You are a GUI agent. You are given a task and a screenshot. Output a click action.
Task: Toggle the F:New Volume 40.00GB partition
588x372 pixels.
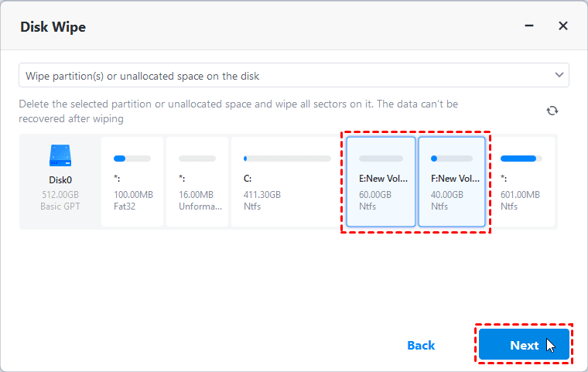(453, 183)
